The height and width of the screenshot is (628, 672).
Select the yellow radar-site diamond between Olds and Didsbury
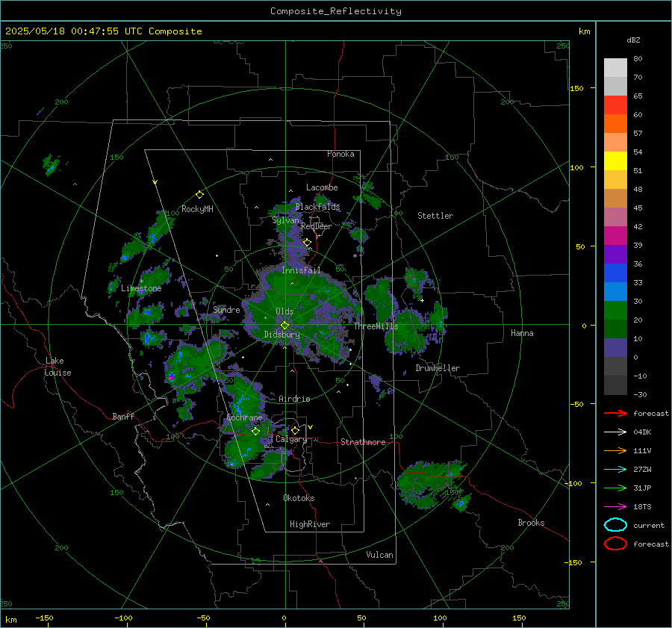click(x=284, y=326)
